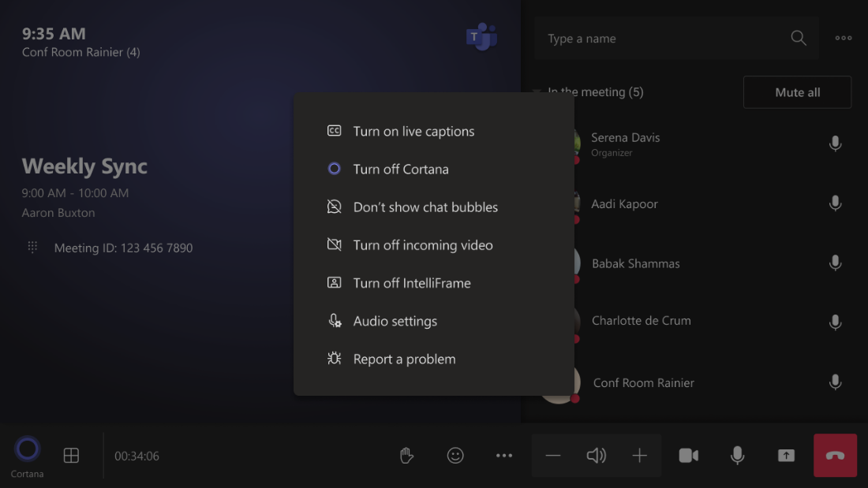
Task: Select Turn on live captions
Action: pyautogui.click(x=413, y=132)
